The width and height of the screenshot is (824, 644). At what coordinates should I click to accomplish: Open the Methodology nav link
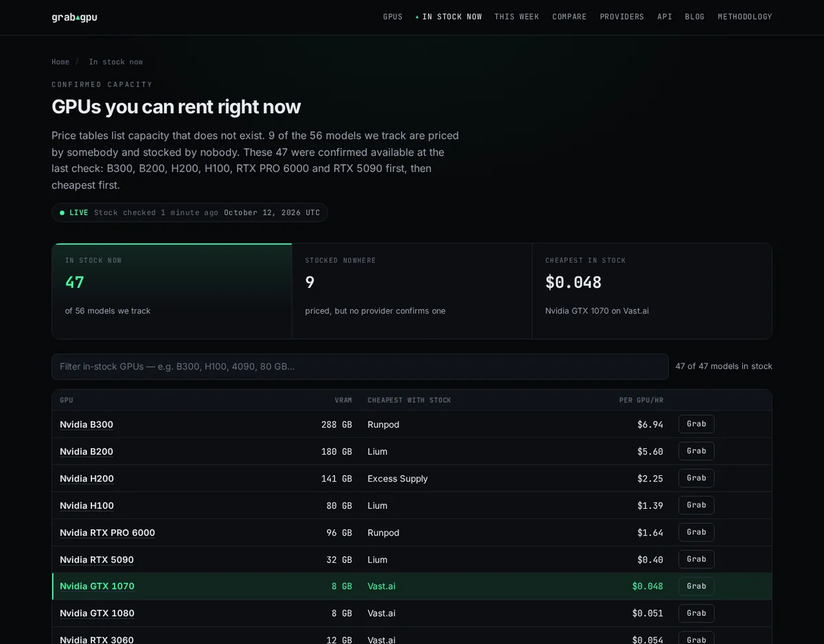(x=745, y=17)
